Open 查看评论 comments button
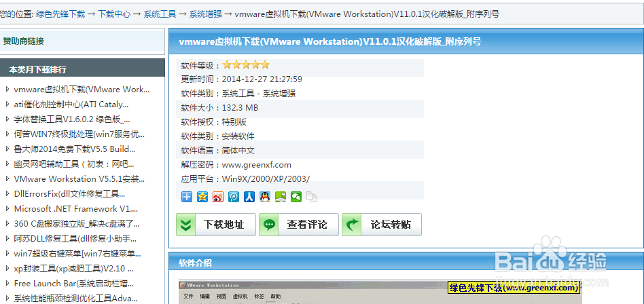This screenshot has height=304, width=644. click(x=299, y=225)
